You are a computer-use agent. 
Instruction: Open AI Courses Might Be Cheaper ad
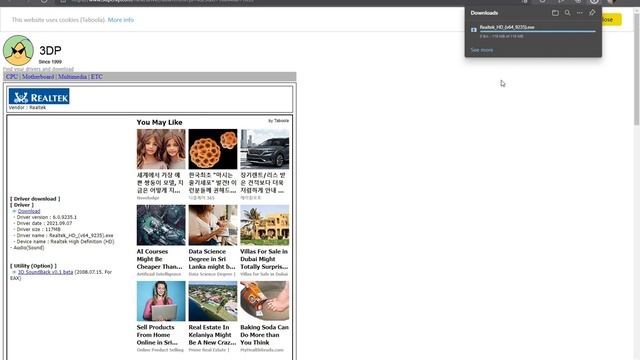coord(160,259)
